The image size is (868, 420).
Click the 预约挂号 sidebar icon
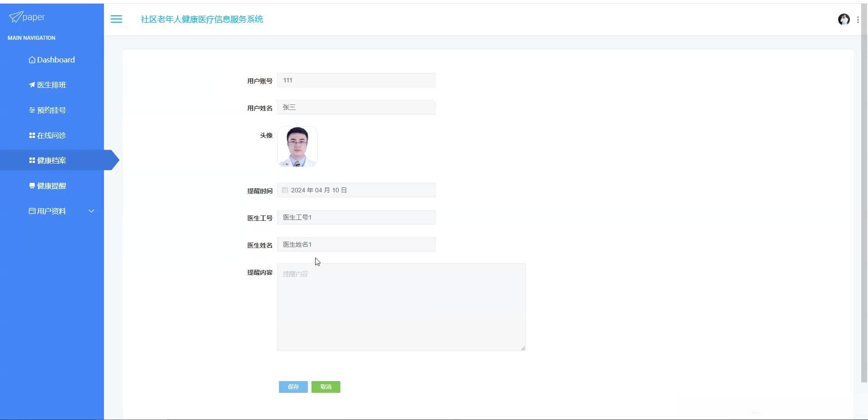(x=32, y=110)
